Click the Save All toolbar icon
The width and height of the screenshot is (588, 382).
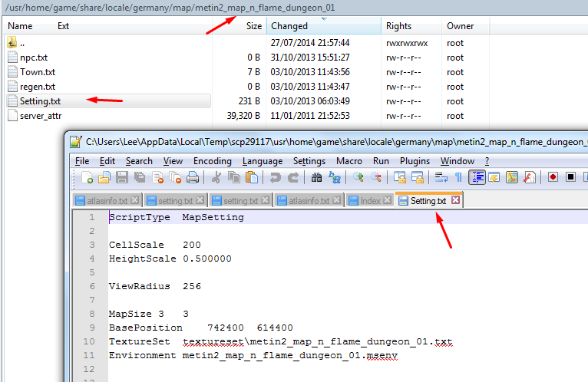[140, 177]
